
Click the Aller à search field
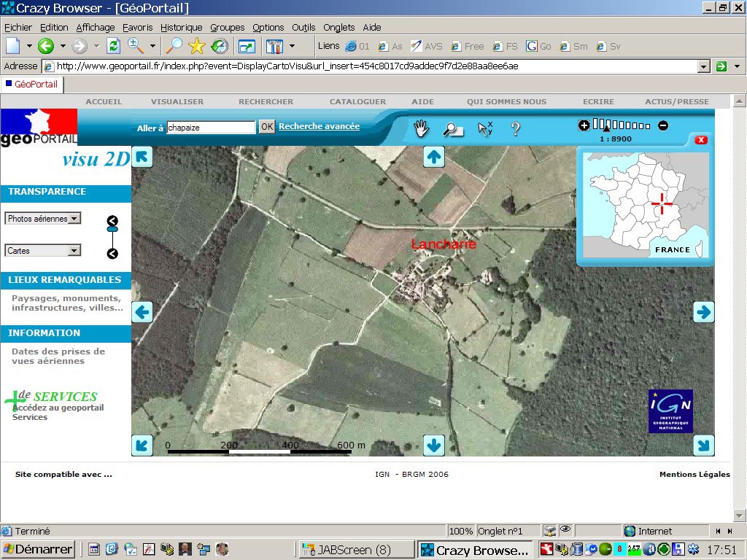[x=211, y=127]
